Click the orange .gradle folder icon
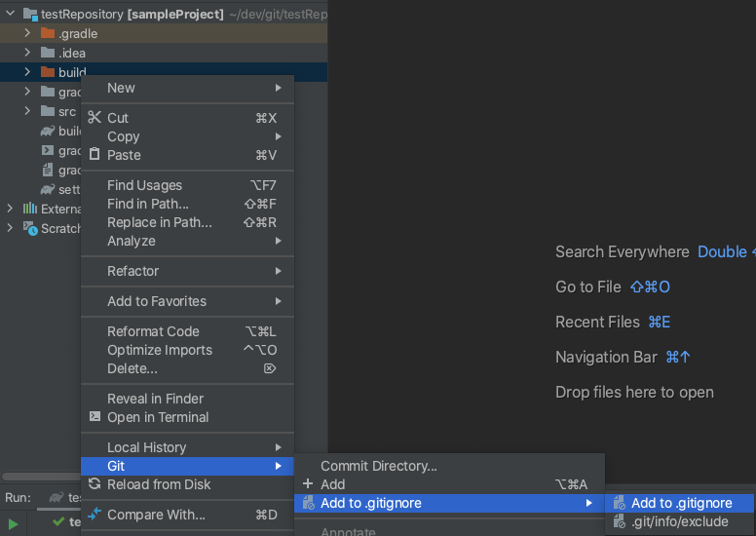Viewport: 756px width, 536px height. point(48,33)
